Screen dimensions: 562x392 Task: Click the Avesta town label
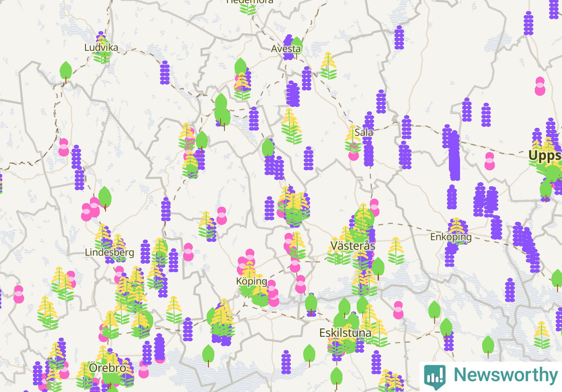tap(286, 49)
